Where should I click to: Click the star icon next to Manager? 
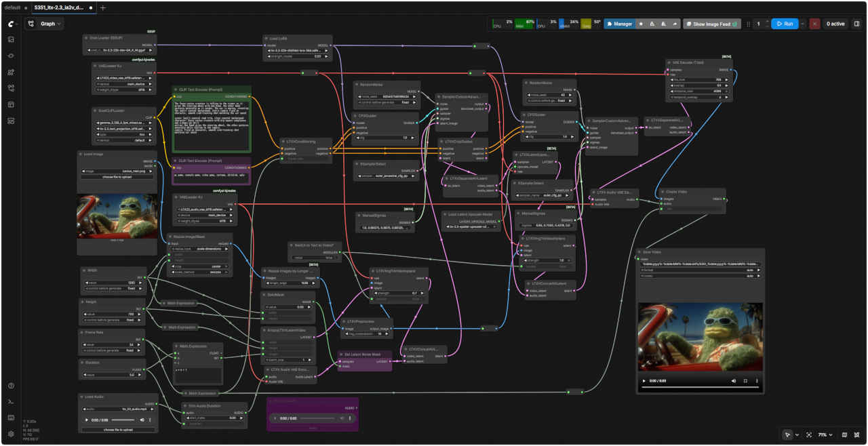[642, 24]
